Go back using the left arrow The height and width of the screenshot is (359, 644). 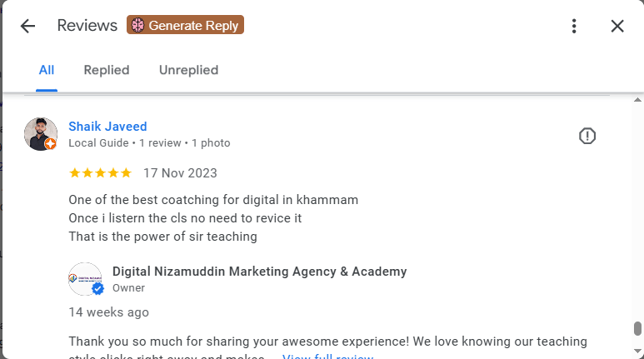pyautogui.click(x=27, y=26)
